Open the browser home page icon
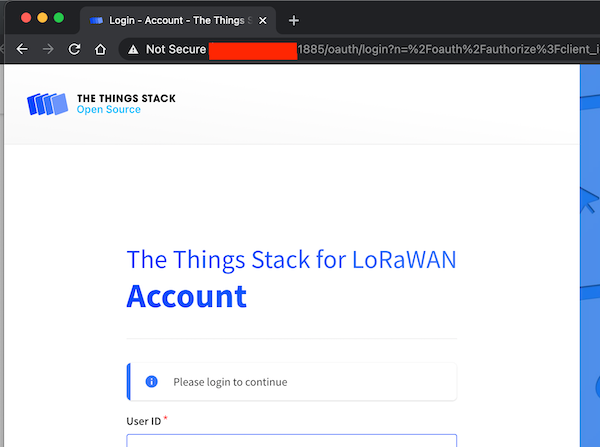 [100, 49]
